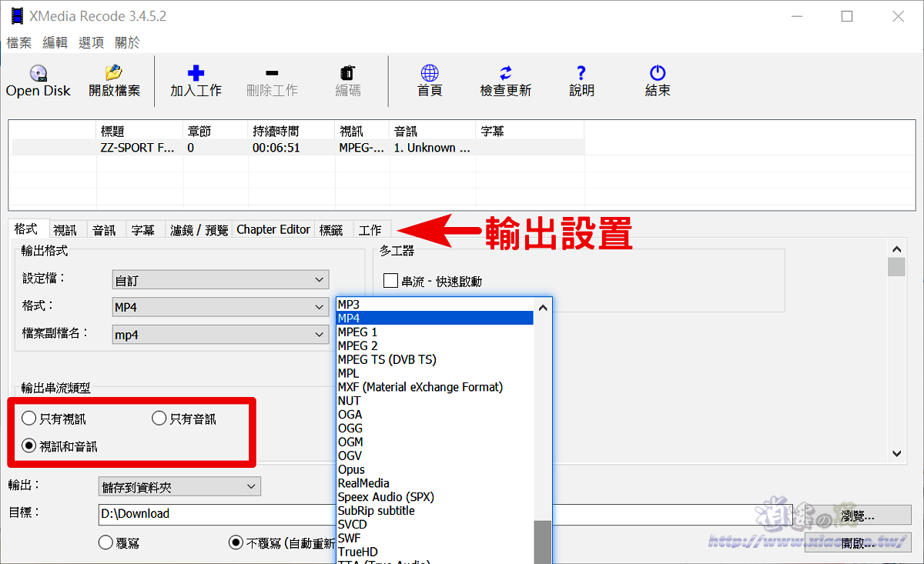This screenshot has width=924, height=564.
Task: Select the 不覆寫 radio button
Action: [236, 542]
